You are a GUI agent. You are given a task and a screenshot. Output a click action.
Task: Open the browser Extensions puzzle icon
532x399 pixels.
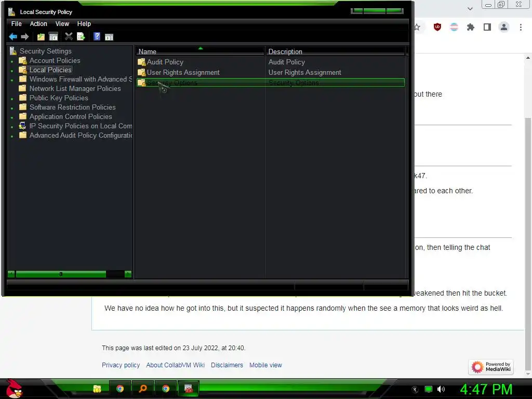coord(470,27)
